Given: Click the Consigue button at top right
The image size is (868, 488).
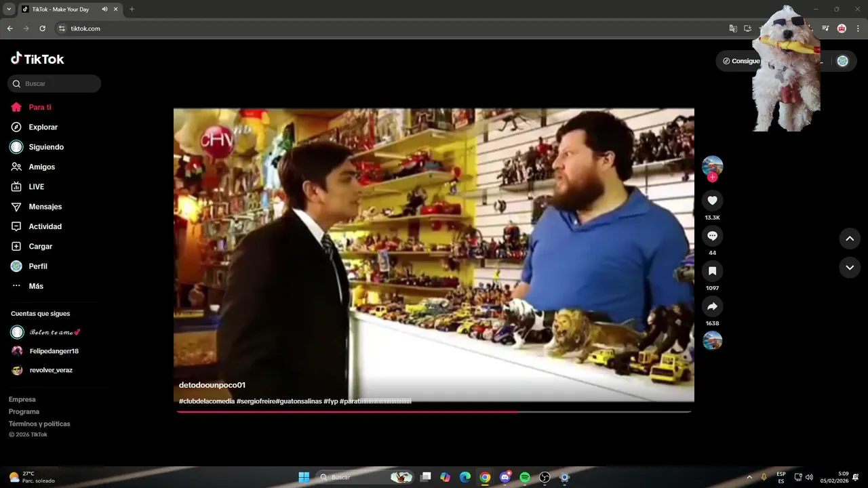Looking at the screenshot, I should point(741,61).
